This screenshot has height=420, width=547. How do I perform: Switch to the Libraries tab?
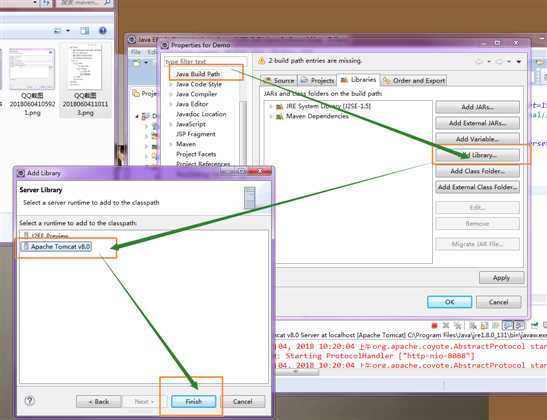[x=358, y=80]
